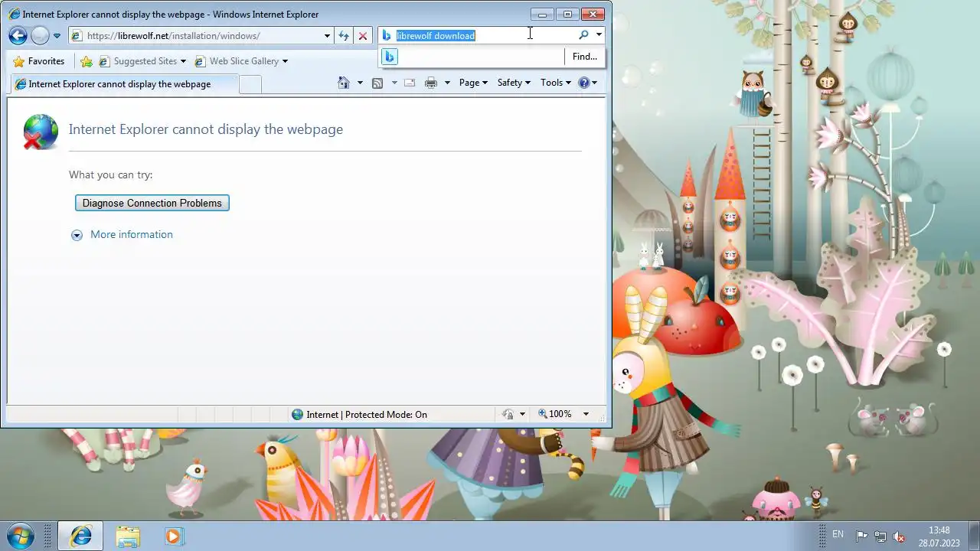Click the globe zone icon in status bar
This screenshot has height=551, width=980.
tap(298, 414)
